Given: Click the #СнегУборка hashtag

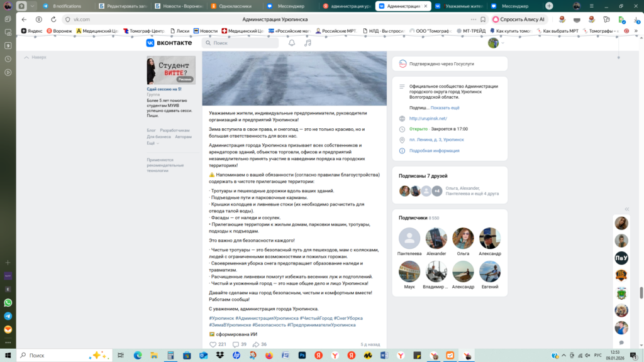Looking at the screenshot, I should (x=348, y=318).
